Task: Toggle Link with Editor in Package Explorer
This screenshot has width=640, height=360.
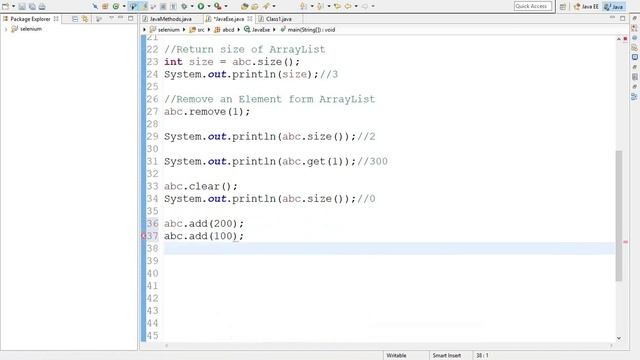Action: tap(85, 19)
